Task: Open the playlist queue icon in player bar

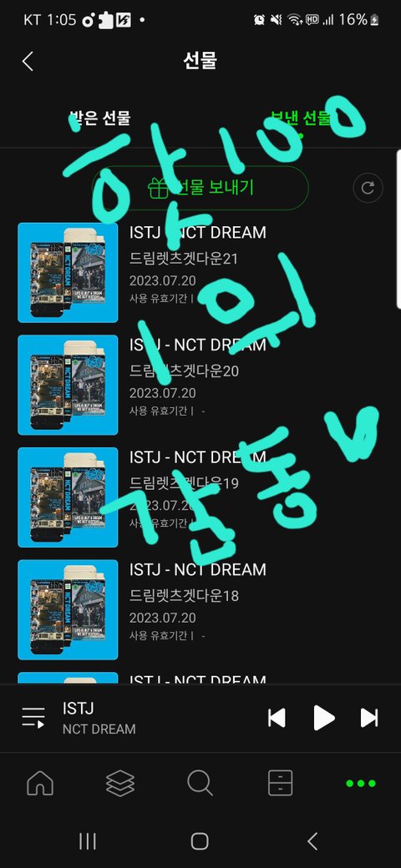Action: click(33, 718)
